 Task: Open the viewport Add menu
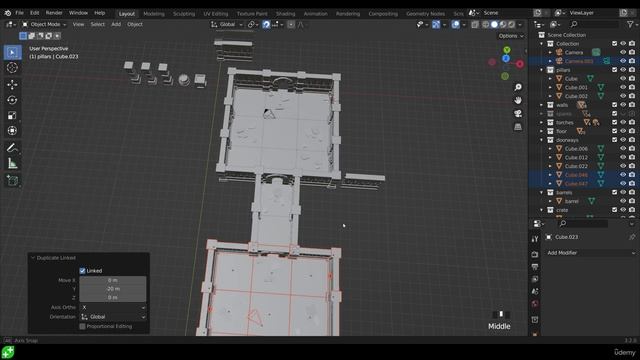click(x=116, y=24)
